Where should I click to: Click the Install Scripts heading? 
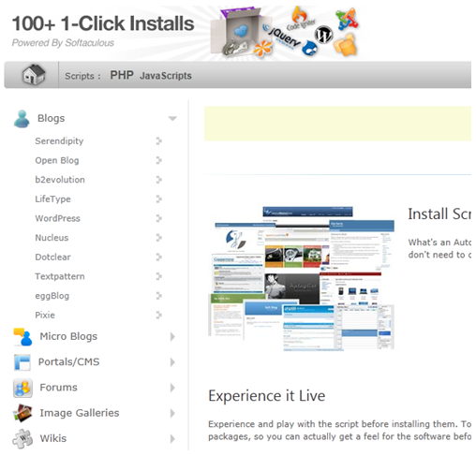click(439, 214)
